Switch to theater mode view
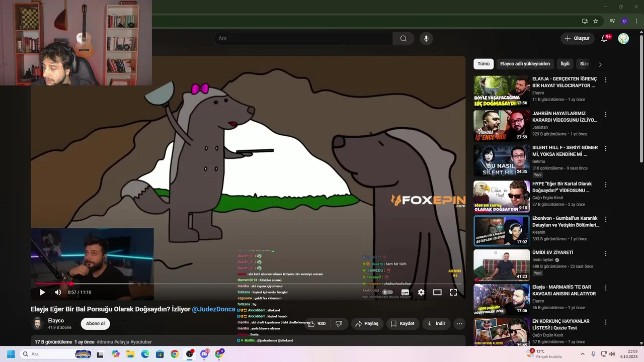644x362 pixels. [437, 292]
